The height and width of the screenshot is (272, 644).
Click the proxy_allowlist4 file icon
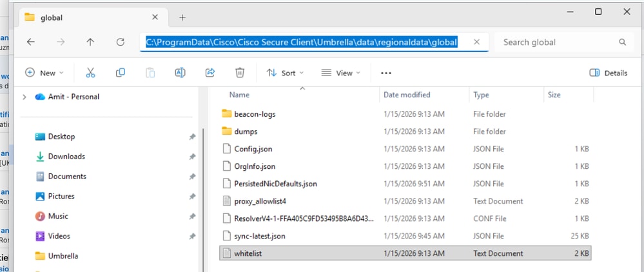click(227, 201)
